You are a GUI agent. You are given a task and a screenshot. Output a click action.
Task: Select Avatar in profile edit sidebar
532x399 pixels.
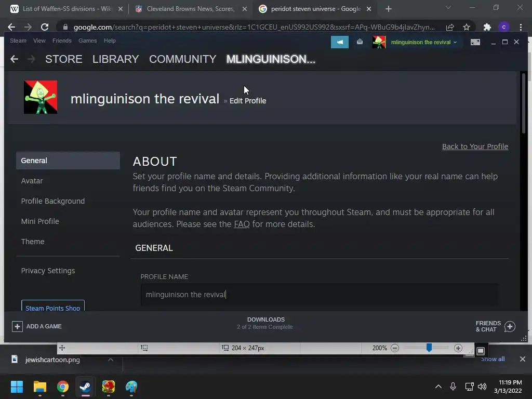click(x=32, y=181)
